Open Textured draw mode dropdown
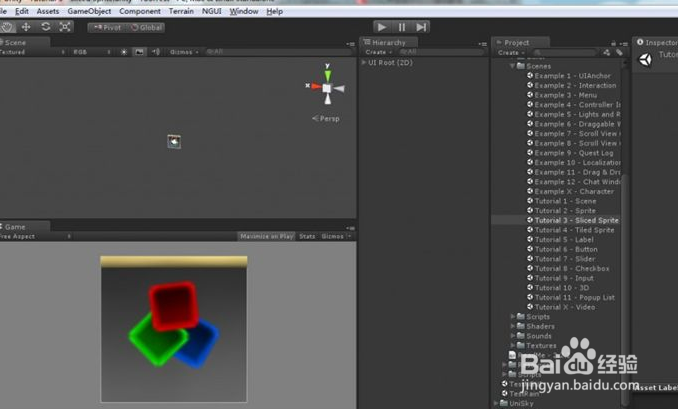 tap(33, 52)
